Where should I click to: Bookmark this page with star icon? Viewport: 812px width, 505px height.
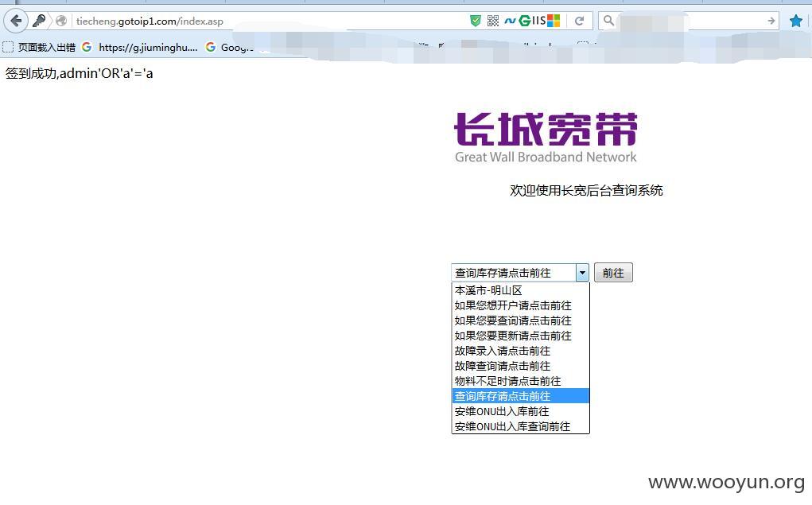[x=796, y=21]
